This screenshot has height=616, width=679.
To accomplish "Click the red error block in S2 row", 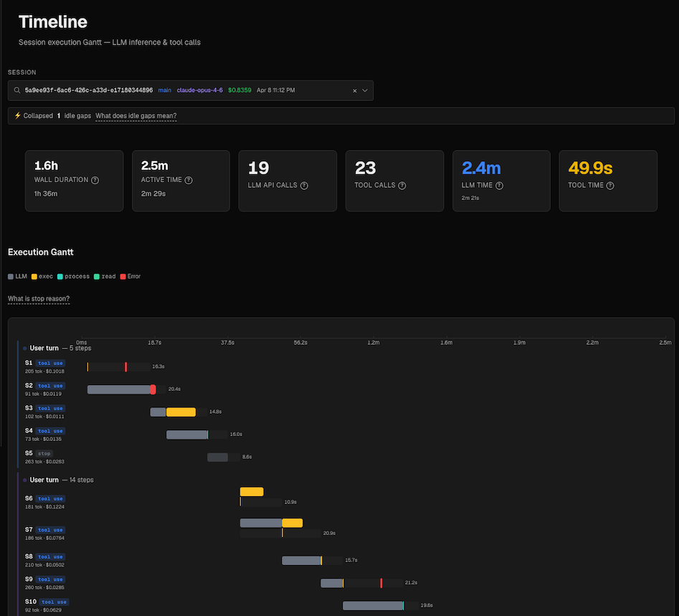I will pyautogui.click(x=153, y=389).
